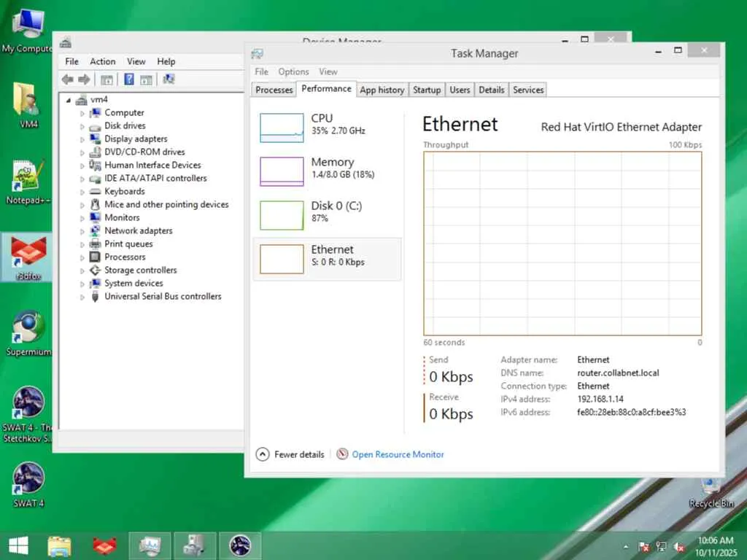Expand the Display adapters node
The image size is (747, 560).
[x=82, y=139]
